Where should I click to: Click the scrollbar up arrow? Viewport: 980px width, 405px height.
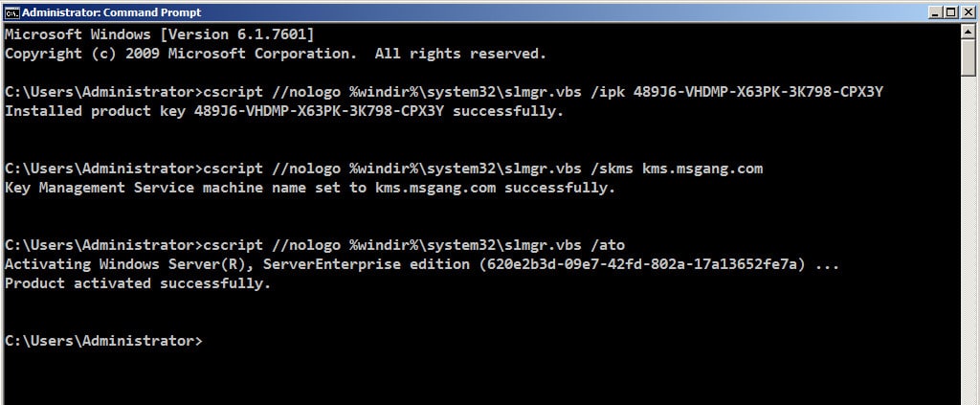[x=969, y=30]
